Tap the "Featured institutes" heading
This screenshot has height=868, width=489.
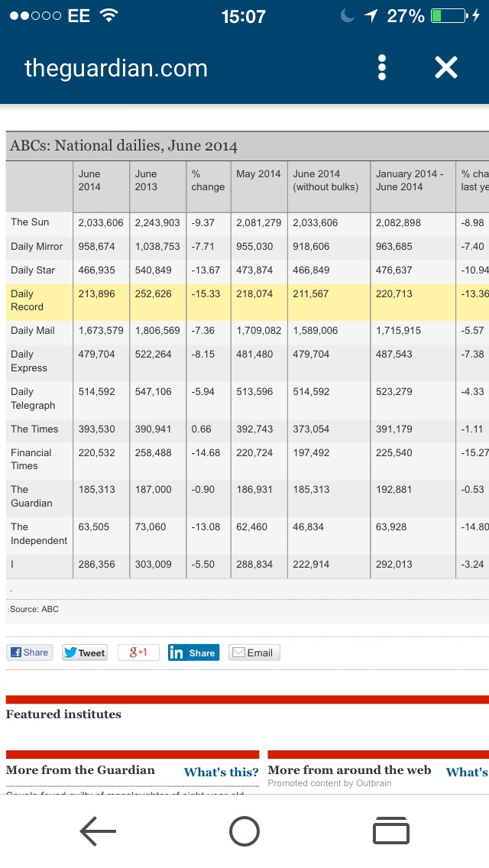point(63,714)
